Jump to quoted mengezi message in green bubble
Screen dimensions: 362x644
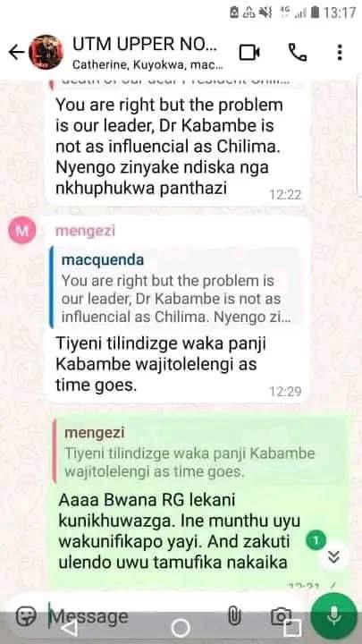[199, 452]
